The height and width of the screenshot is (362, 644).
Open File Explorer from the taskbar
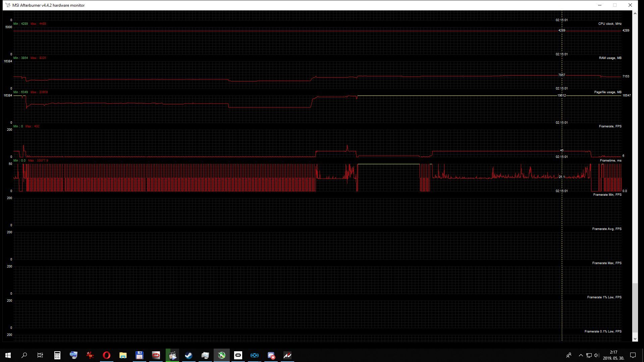pos(123,355)
